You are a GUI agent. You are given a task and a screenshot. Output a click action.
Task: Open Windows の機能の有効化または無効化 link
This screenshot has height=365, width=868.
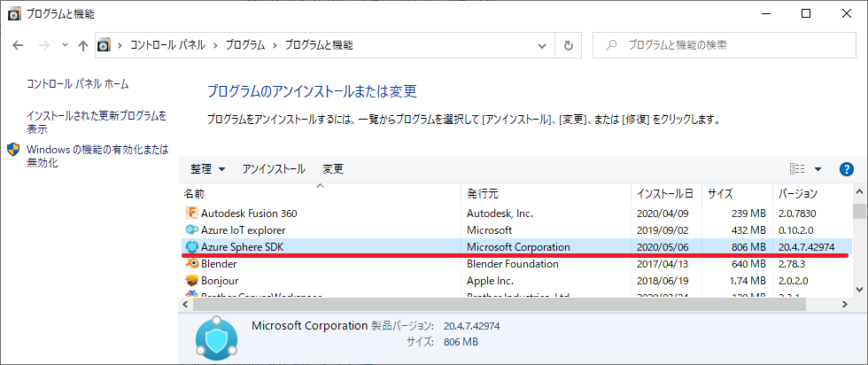coord(97,156)
